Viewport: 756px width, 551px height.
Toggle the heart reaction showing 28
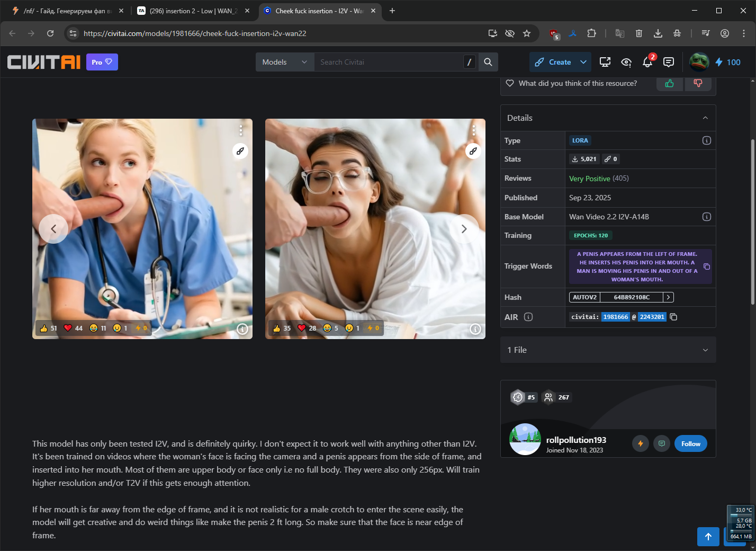pyautogui.click(x=307, y=328)
